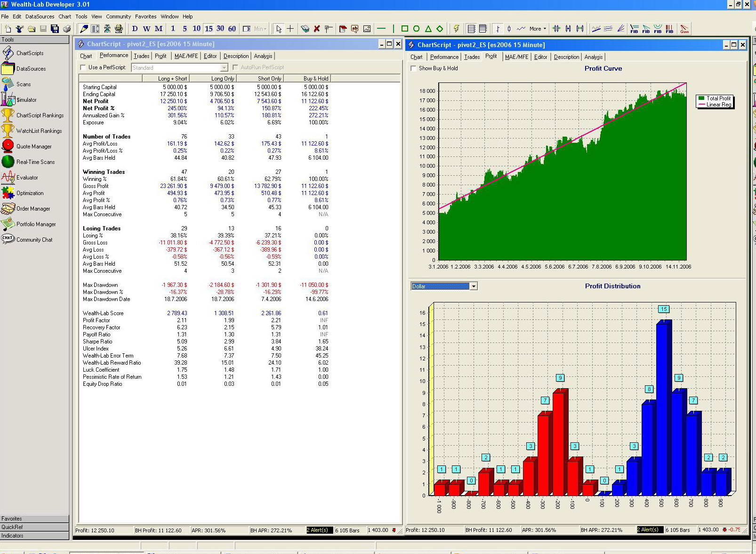Open the Analysis tab in right window

point(594,57)
